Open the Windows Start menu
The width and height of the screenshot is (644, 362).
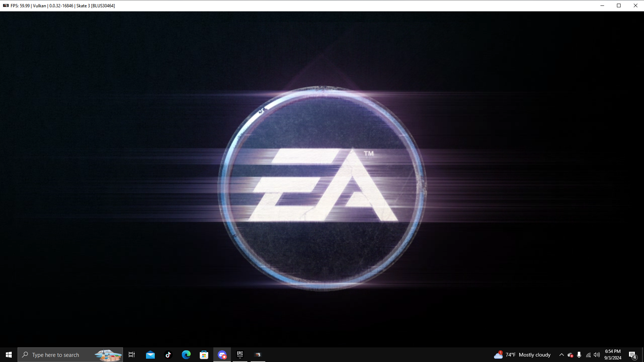click(9, 355)
